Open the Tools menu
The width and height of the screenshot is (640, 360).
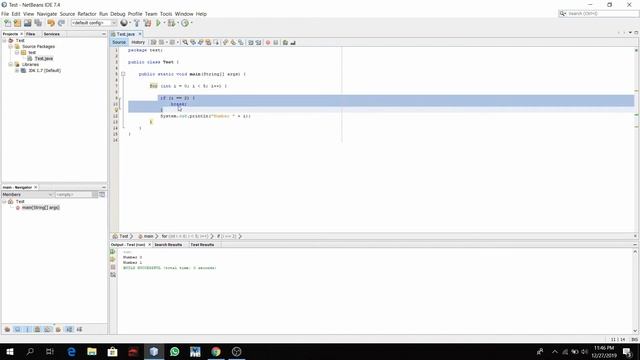click(166, 14)
